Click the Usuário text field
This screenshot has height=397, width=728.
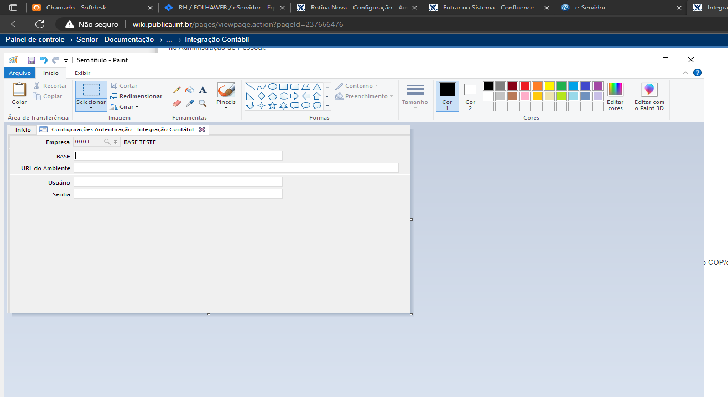(178, 182)
